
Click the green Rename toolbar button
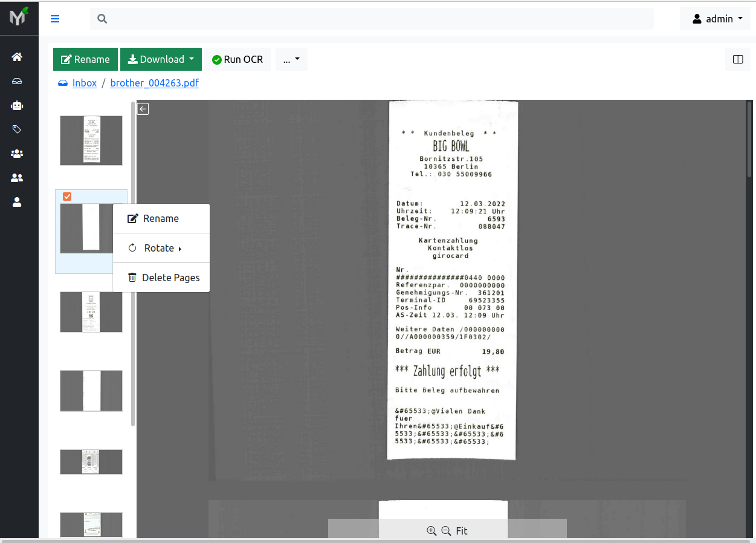click(x=85, y=59)
